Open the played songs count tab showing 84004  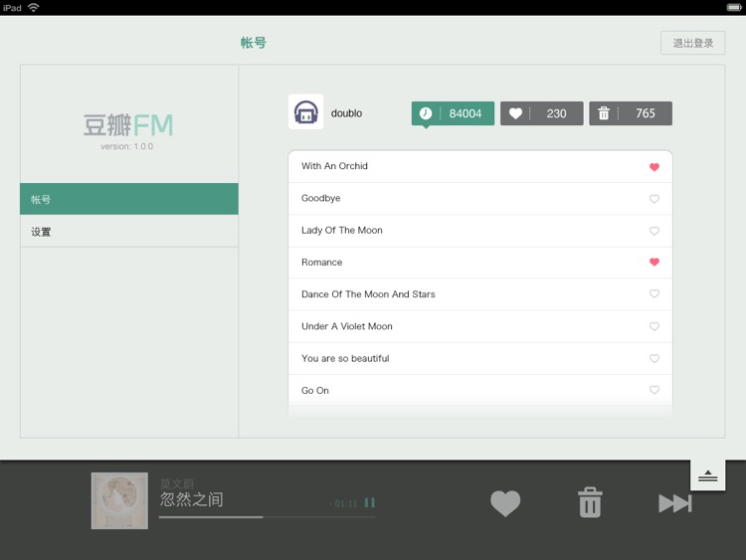coord(453,113)
